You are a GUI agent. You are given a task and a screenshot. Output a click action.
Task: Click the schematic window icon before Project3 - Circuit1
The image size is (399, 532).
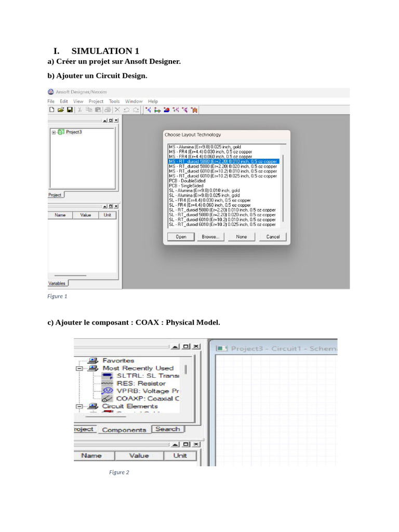(222, 349)
